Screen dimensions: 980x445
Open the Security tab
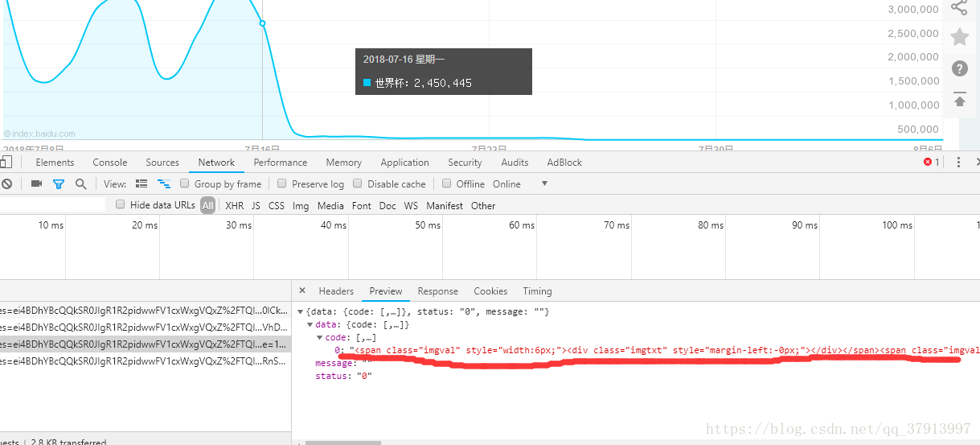click(x=465, y=163)
